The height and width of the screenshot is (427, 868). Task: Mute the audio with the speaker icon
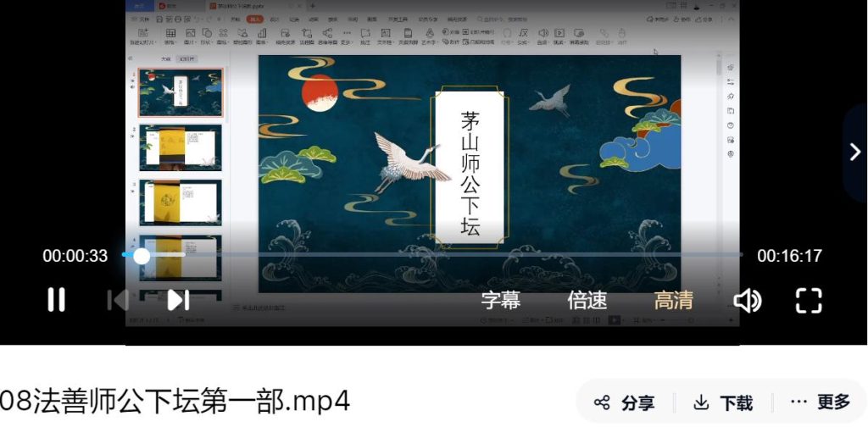tap(747, 300)
